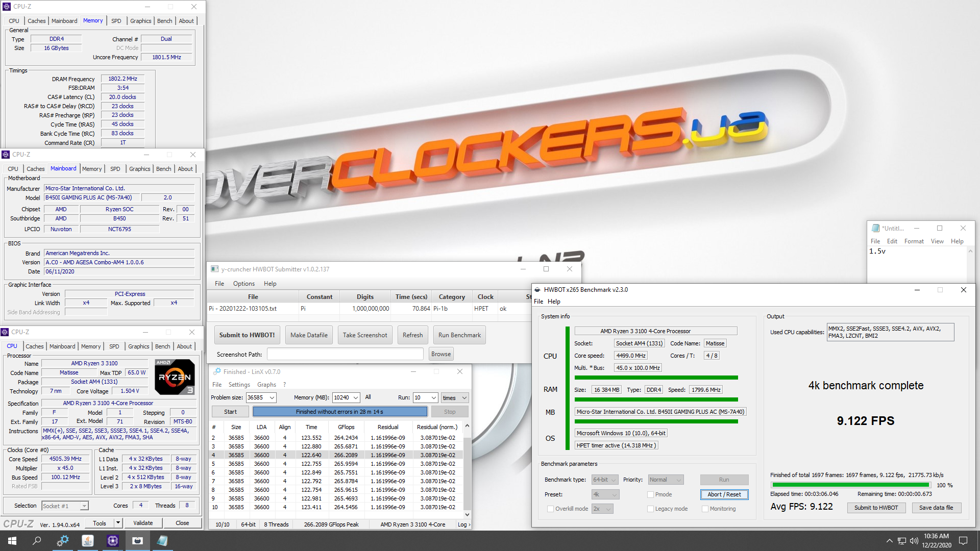The width and height of the screenshot is (980, 551).
Task: Click the HWBOT x265 taskbar icon
Action: point(137,541)
